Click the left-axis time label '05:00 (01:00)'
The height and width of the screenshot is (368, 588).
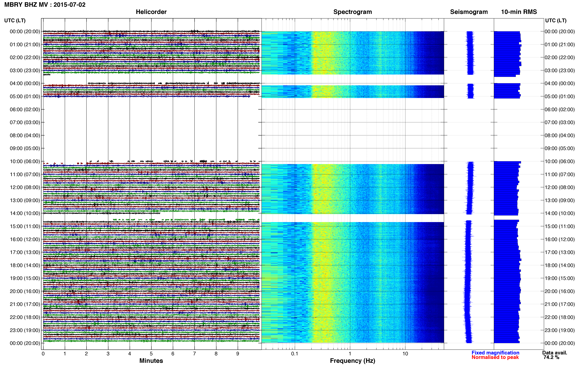click(25, 96)
